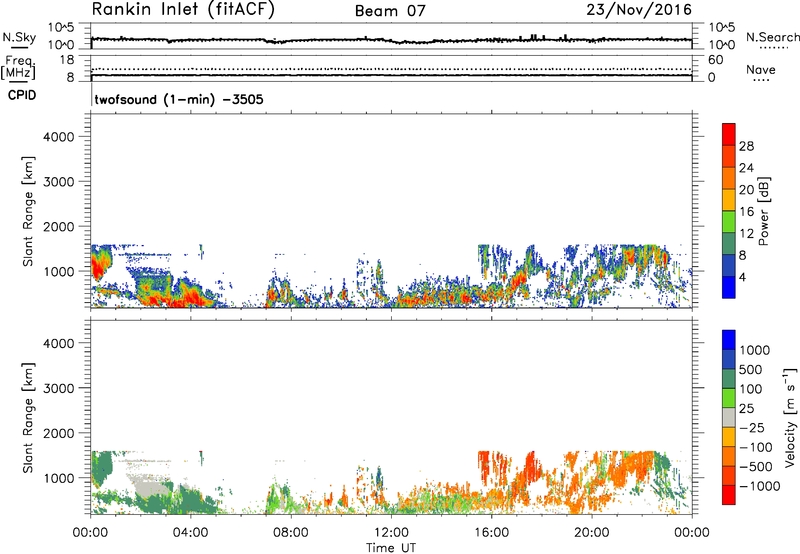800x554 pixels.
Task: Click the 'Freq. [MHz]' axis label
Action: (18, 68)
